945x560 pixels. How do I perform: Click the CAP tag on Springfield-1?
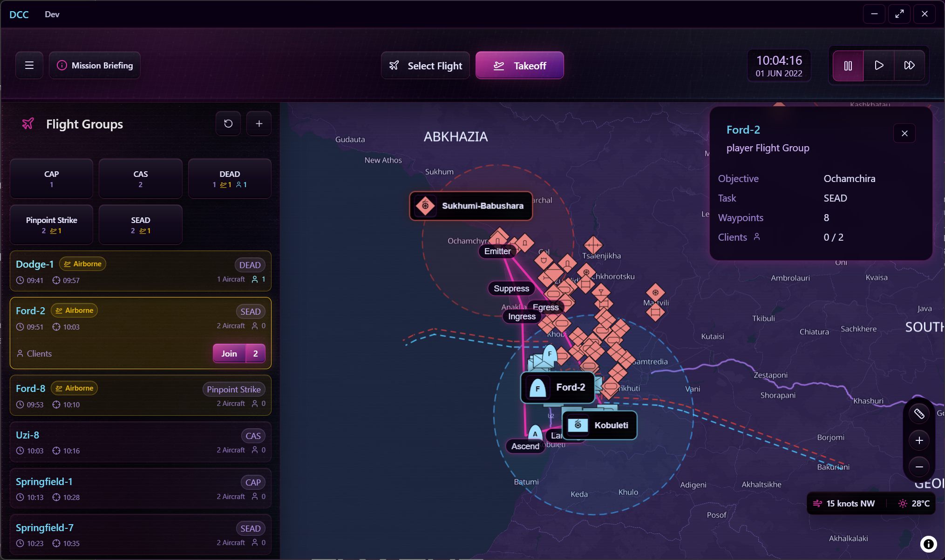tap(253, 482)
